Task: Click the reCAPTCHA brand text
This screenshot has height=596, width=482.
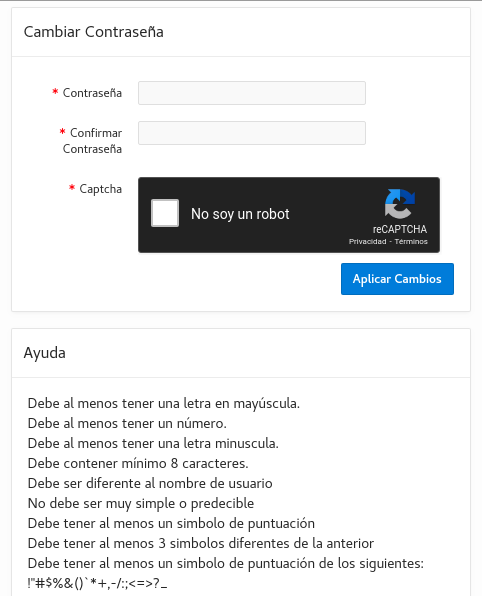Action: tap(400, 229)
